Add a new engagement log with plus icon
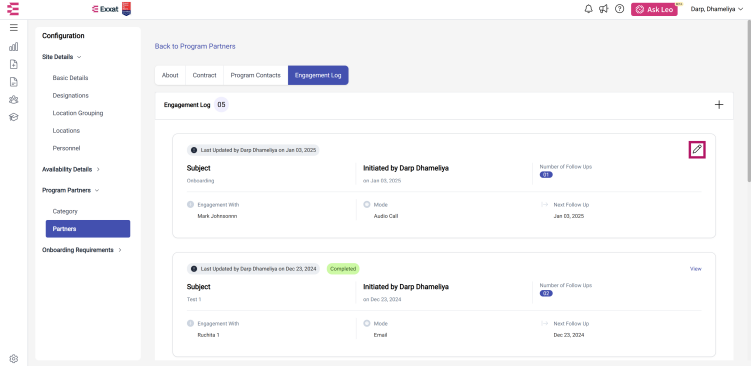The image size is (752, 367). pyautogui.click(x=719, y=105)
